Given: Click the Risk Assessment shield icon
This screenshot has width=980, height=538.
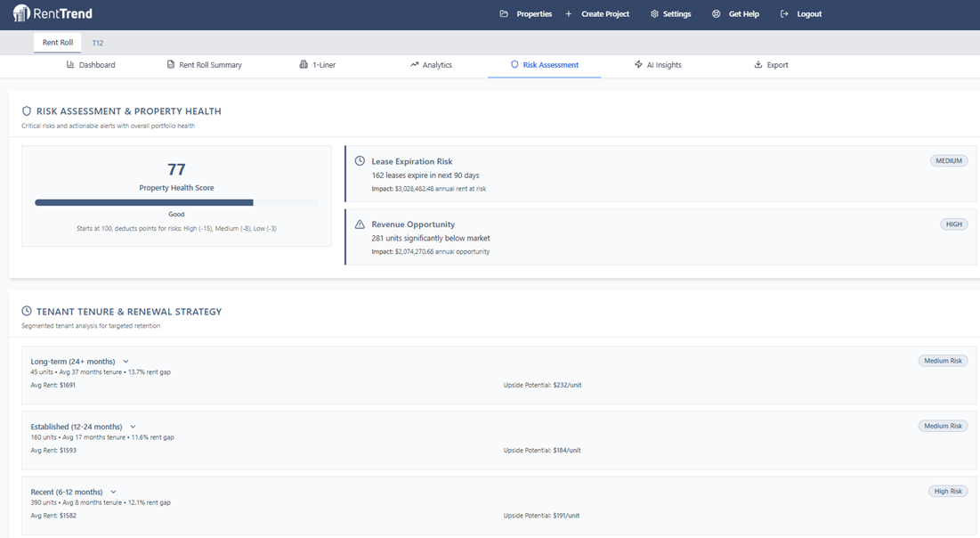Looking at the screenshot, I should pos(516,64).
